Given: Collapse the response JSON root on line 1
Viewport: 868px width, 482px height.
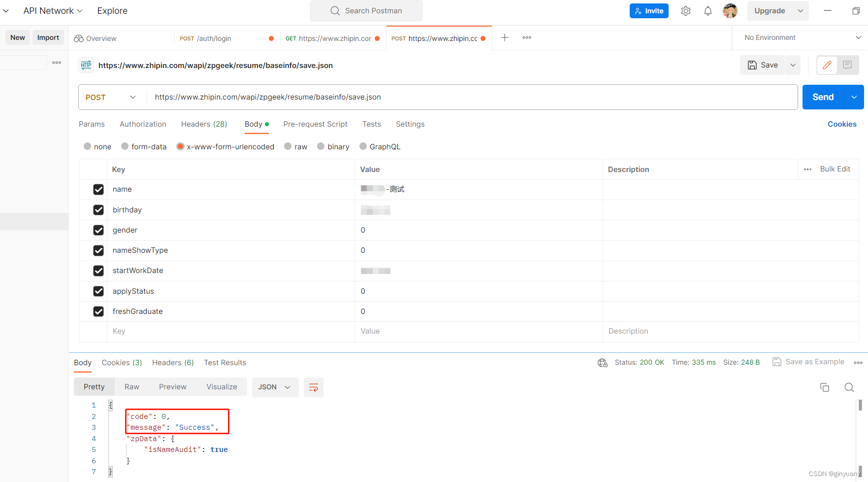Looking at the screenshot, I should point(110,405).
